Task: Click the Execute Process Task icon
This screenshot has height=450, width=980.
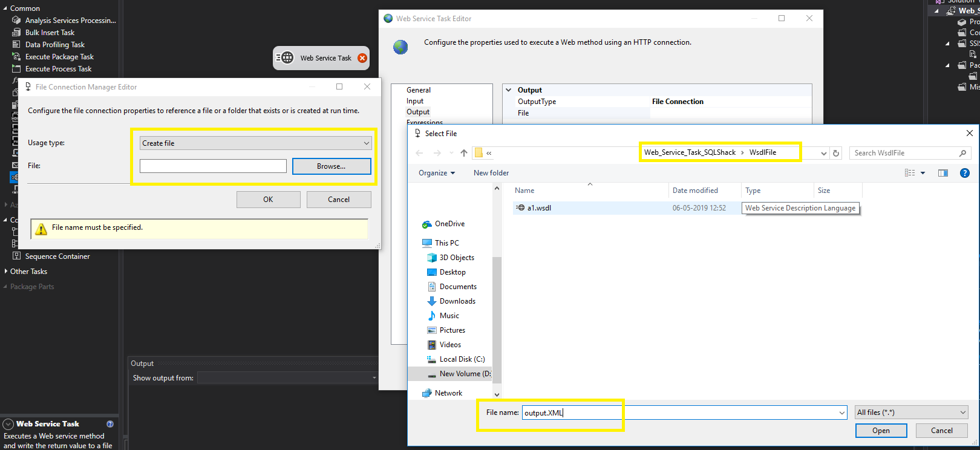Action: click(16, 69)
